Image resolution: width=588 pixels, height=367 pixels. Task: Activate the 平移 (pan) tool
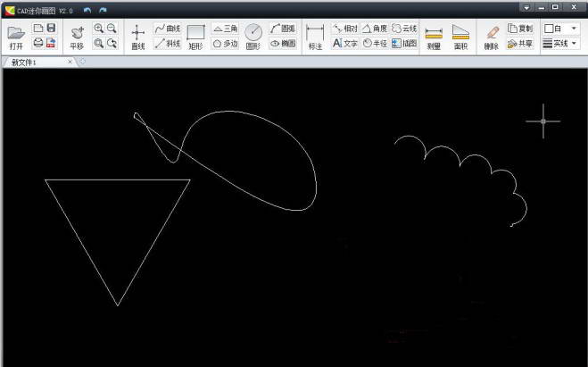pos(77,37)
